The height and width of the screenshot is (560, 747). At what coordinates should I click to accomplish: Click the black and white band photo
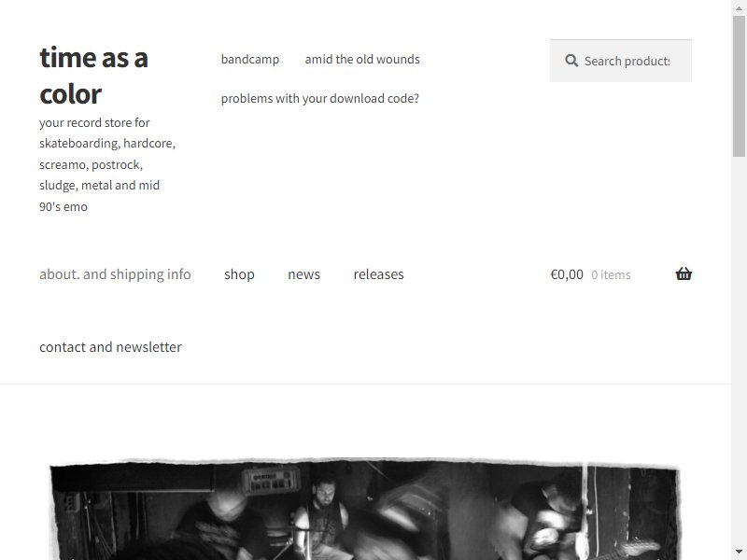tap(365, 509)
